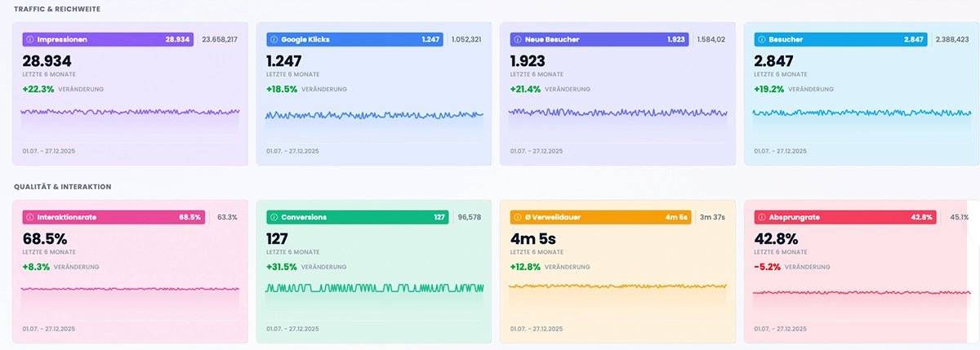Click the date range on the Impressionen card
This screenshot has width=980, height=350.
tap(48, 151)
